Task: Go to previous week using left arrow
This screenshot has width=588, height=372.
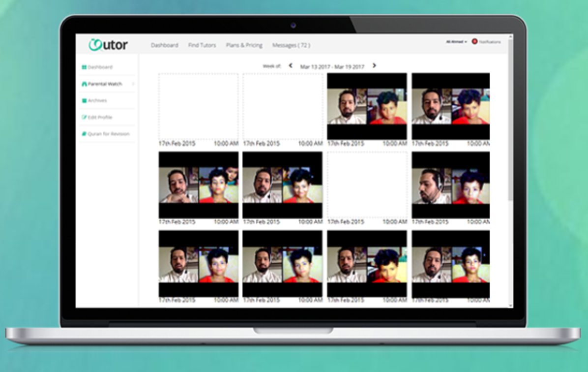Action: click(290, 64)
